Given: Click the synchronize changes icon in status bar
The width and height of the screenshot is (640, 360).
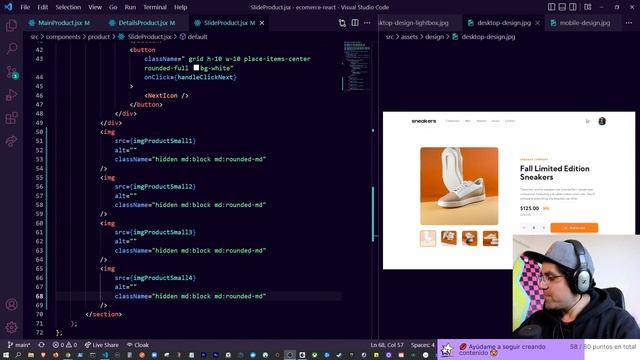Looking at the screenshot, I should pos(41,345).
